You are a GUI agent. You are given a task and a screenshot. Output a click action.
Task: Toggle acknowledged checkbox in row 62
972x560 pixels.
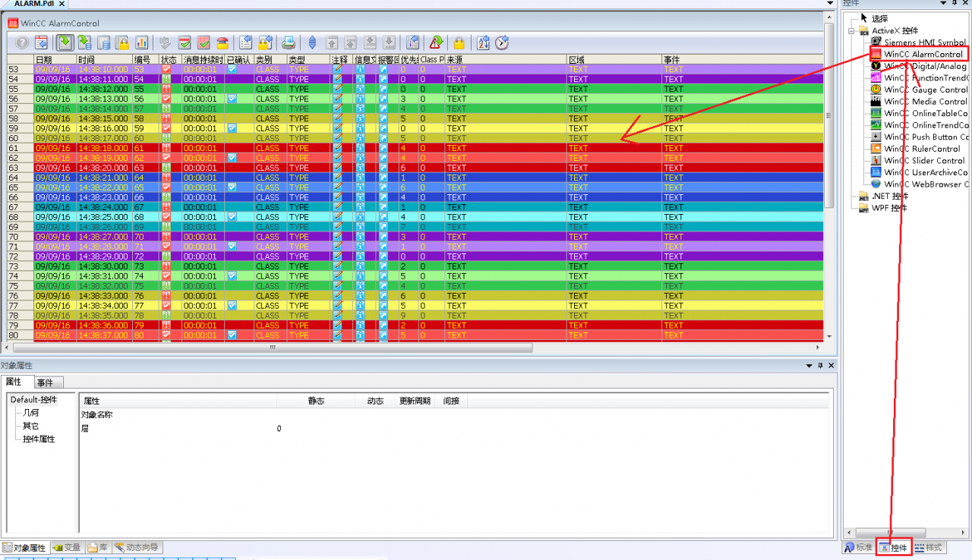(x=232, y=158)
